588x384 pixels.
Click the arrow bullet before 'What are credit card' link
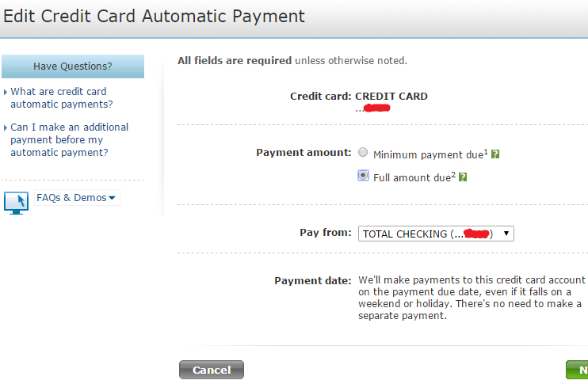click(6, 92)
